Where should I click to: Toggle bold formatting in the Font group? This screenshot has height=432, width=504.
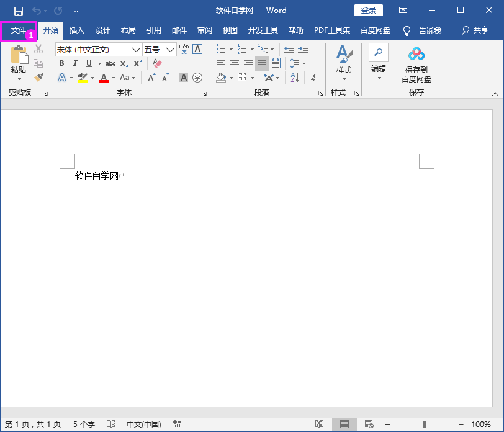(x=61, y=63)
